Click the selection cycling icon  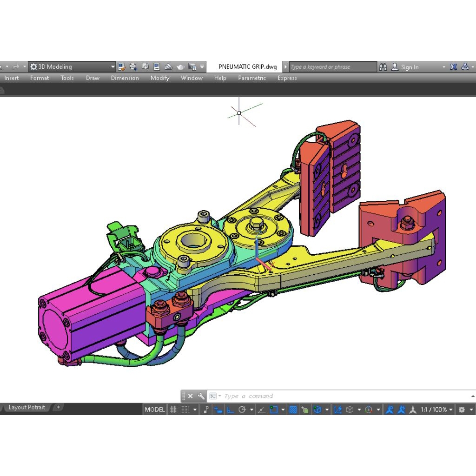[305, 410]
